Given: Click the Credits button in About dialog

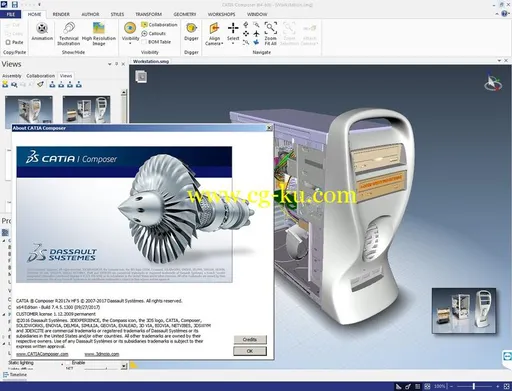Looking at the screenshot, I should pyautogui.click(x=250, y=340).
